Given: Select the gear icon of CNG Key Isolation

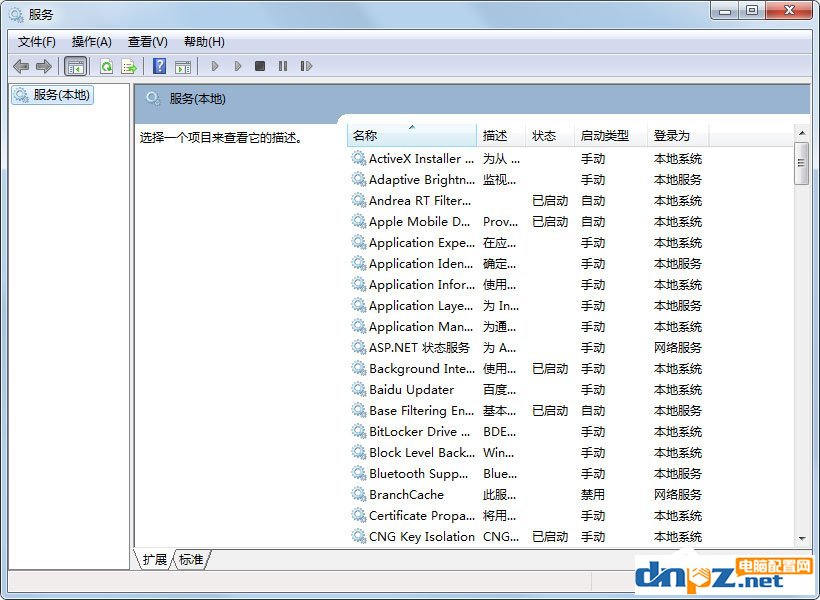Looking at the screenshot, I should 358,536.
